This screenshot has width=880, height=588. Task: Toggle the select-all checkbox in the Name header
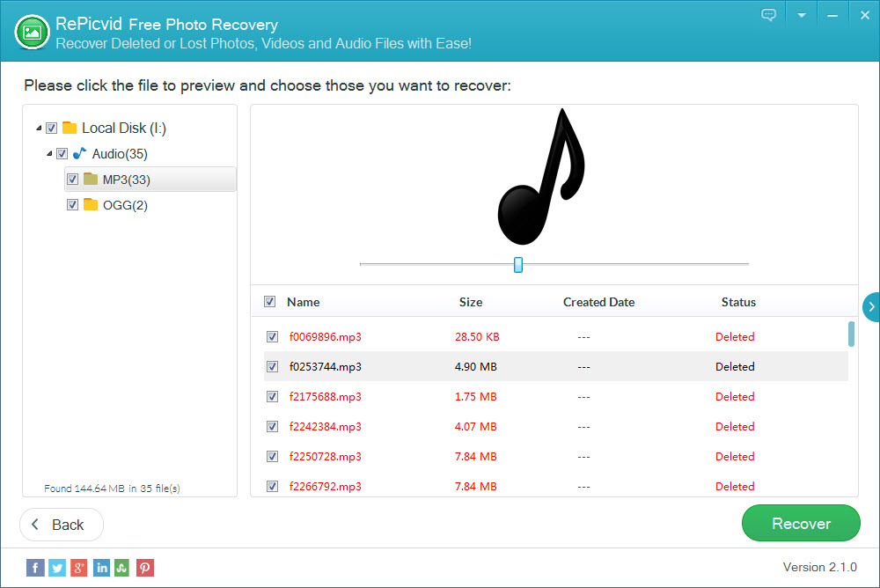pos(269,301)
